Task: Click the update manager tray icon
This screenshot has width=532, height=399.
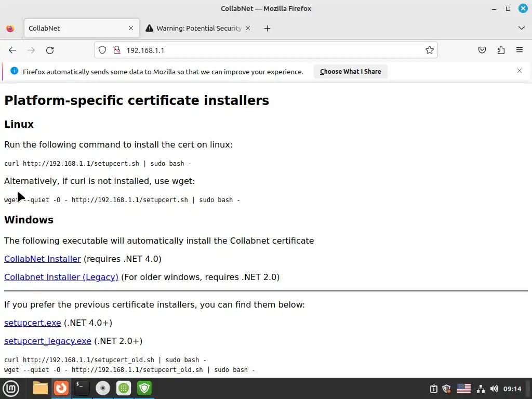Action: click(434, 389)
